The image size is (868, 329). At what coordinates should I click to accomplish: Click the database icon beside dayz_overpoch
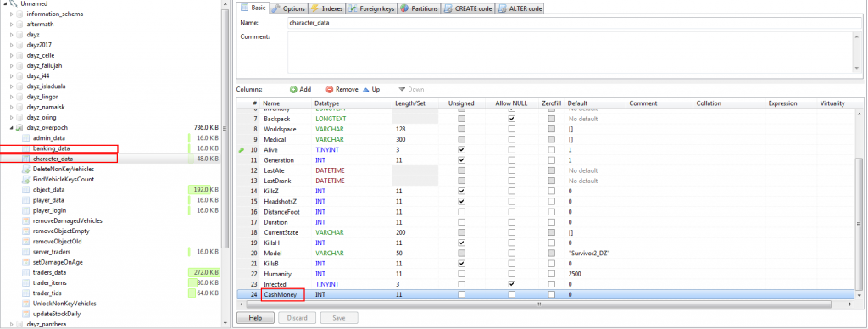(x=19, y=128)
